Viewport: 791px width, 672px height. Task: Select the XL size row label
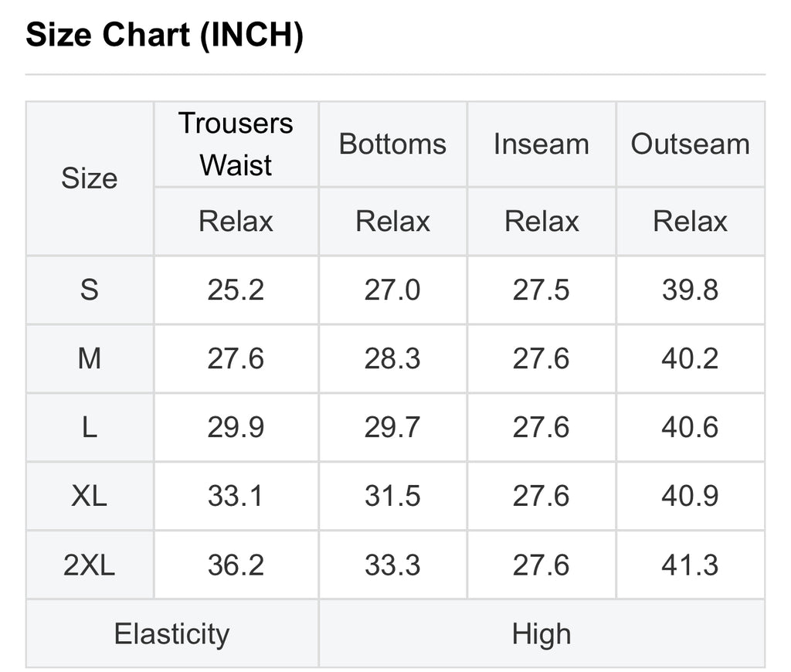(90, 496)
